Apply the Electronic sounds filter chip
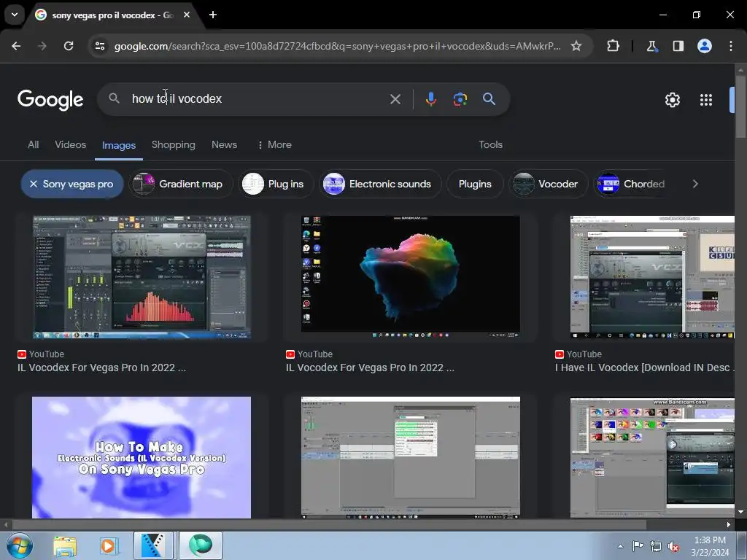The image size is (747, 560). (379, 184)
